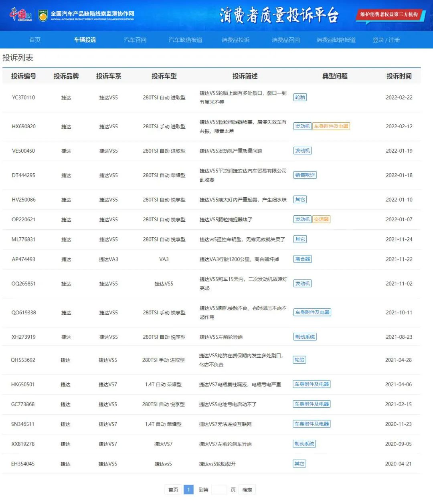Image resolution: width=433 pixels, height=504 pixels.
Task: Select page 1 in the pagination bar
Action: [x=189, y=490]
